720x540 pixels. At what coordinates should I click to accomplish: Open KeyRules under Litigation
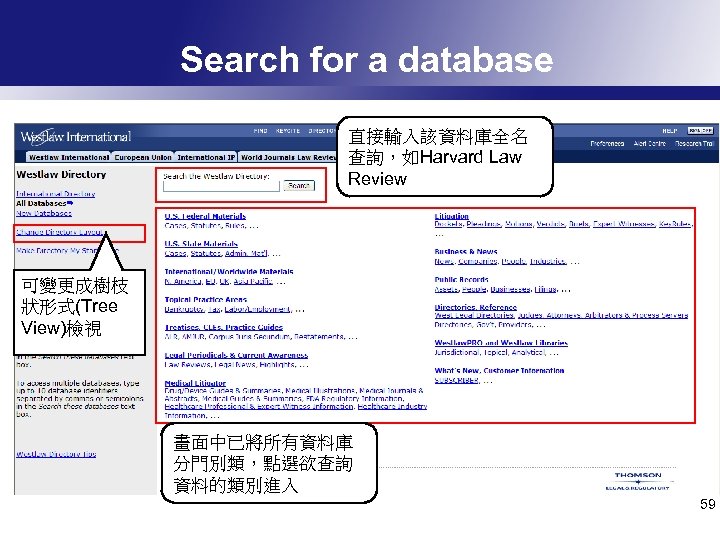pyautogui.click(x=675, y=224)
